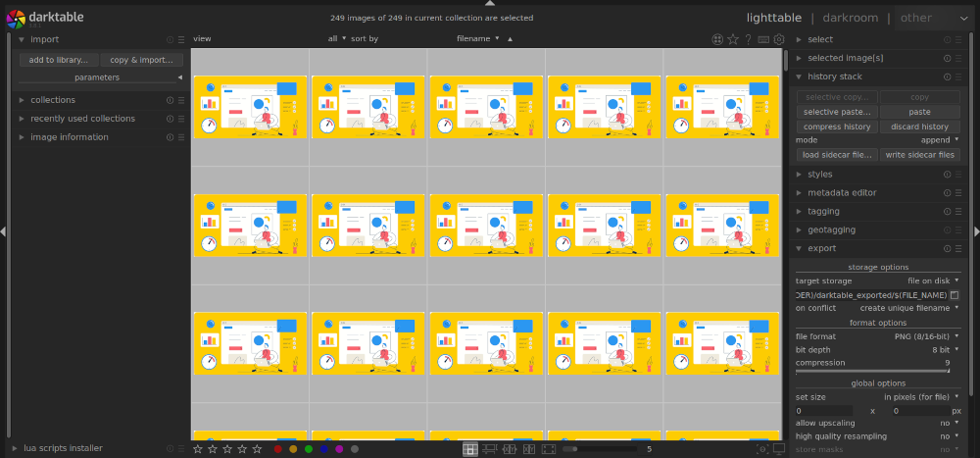The height and width of the screenshot is (458, 980).
Task: Select the zoomable lighttable layout icon
Action: point(490,448)
